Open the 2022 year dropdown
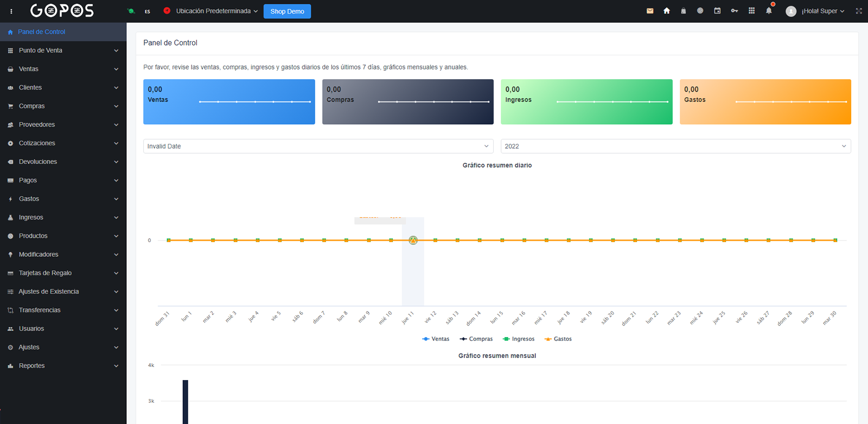 [675, 146]
